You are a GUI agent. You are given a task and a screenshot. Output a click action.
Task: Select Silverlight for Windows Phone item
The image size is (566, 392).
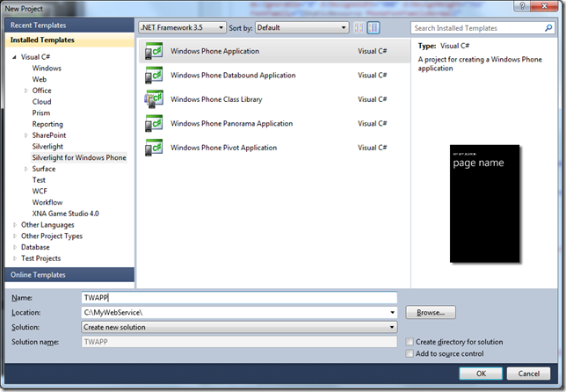click(79, 157)
